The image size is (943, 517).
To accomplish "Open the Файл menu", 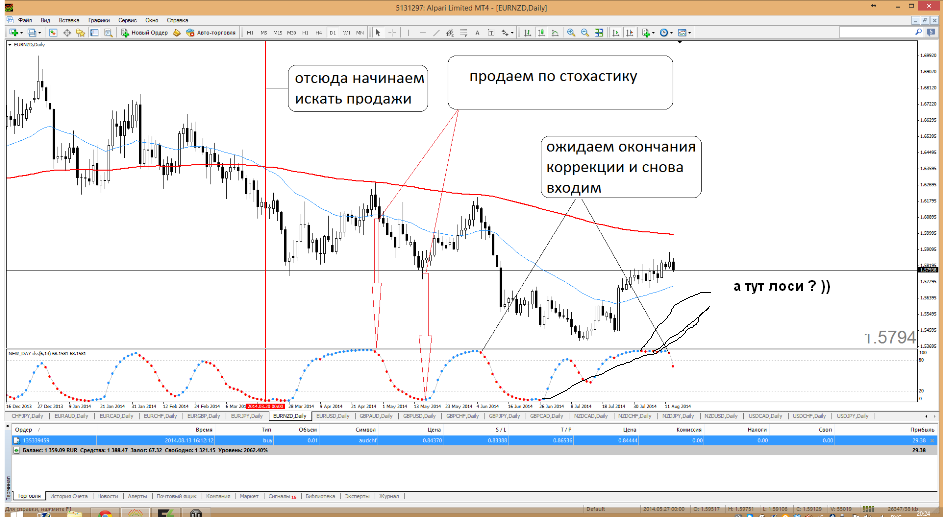I will pos(25,20).
